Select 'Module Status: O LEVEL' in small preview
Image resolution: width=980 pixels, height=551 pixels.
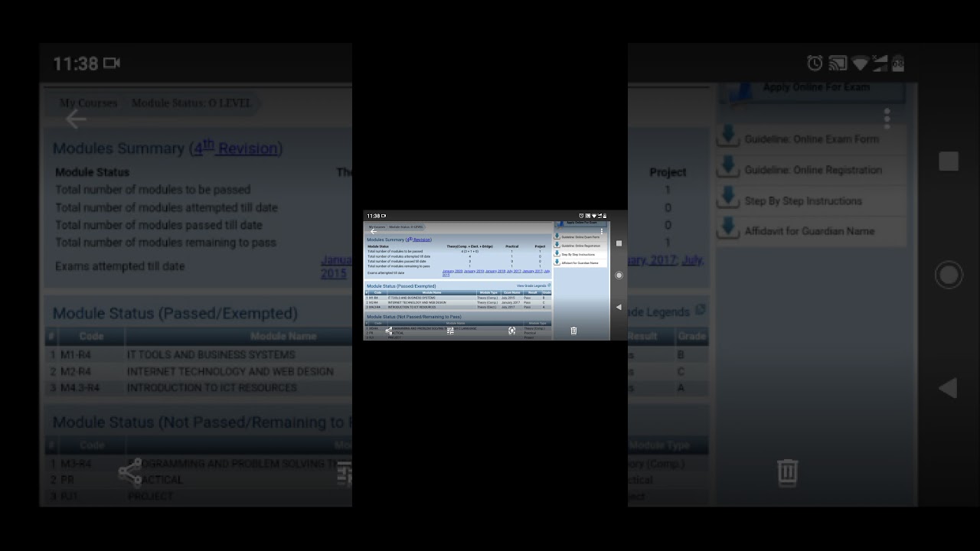tap(406, 227)
